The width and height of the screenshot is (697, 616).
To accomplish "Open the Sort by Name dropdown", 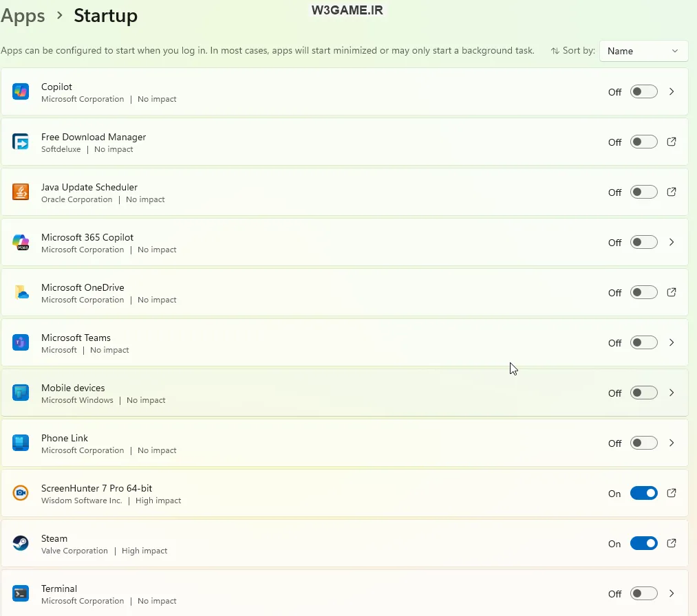I will [643, 51].
